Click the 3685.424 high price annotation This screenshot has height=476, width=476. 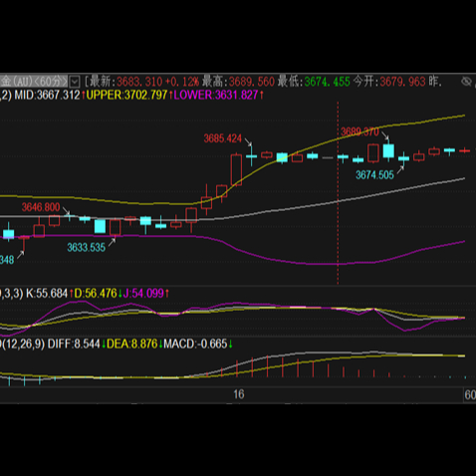point(222,138)
